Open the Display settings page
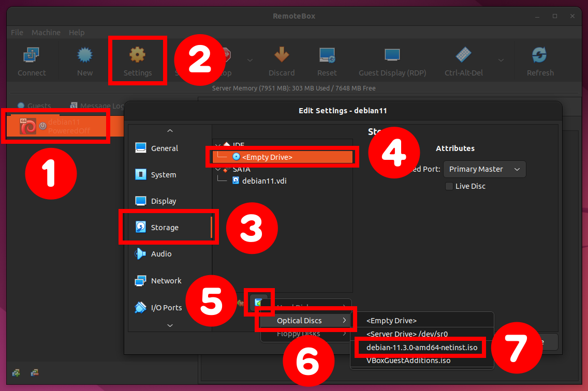Viewport: 588px width, 391px height. pyautogui.click(x=170, y=201)
